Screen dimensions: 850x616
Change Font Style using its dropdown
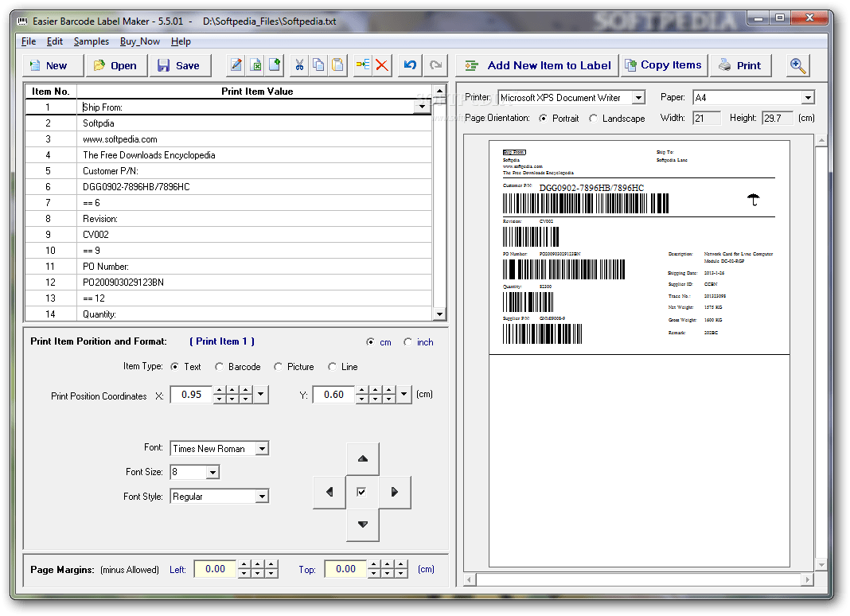[x=262, y=496]
